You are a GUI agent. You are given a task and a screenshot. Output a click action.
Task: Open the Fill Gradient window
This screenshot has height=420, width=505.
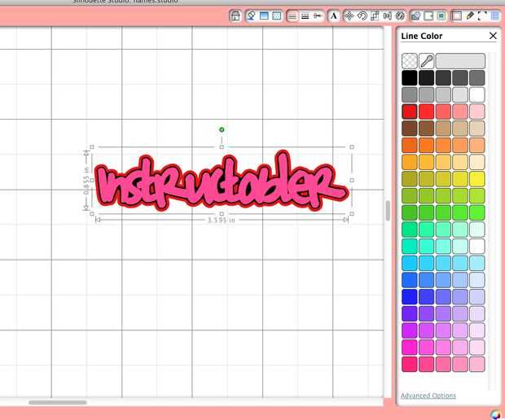[264, 15]
